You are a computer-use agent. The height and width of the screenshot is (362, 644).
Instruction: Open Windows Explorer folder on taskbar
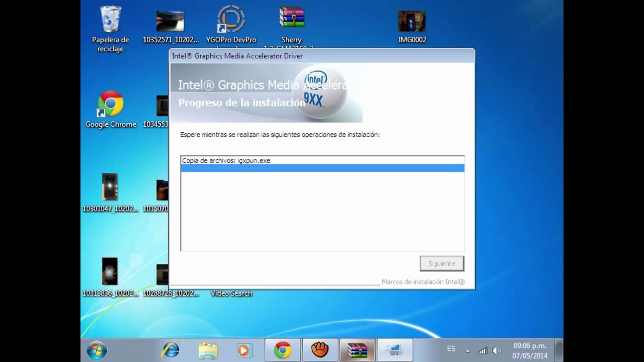pos(208,350)
